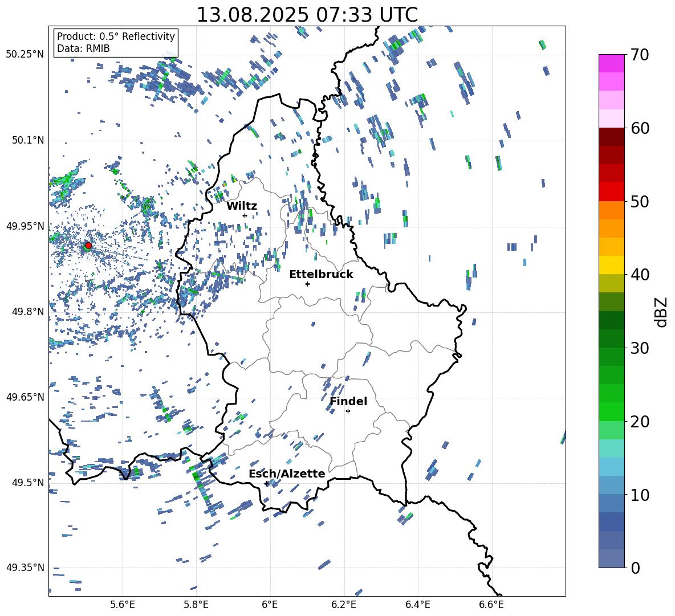Click colorbar tick label 40
675x616 pixels.
coord(640,275)
